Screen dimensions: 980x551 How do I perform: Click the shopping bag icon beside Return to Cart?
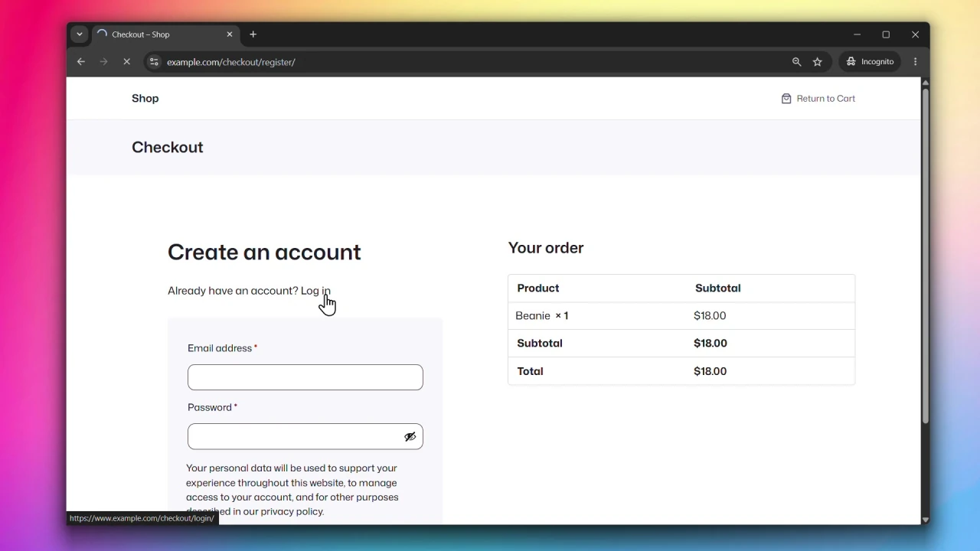pos(786,99)
